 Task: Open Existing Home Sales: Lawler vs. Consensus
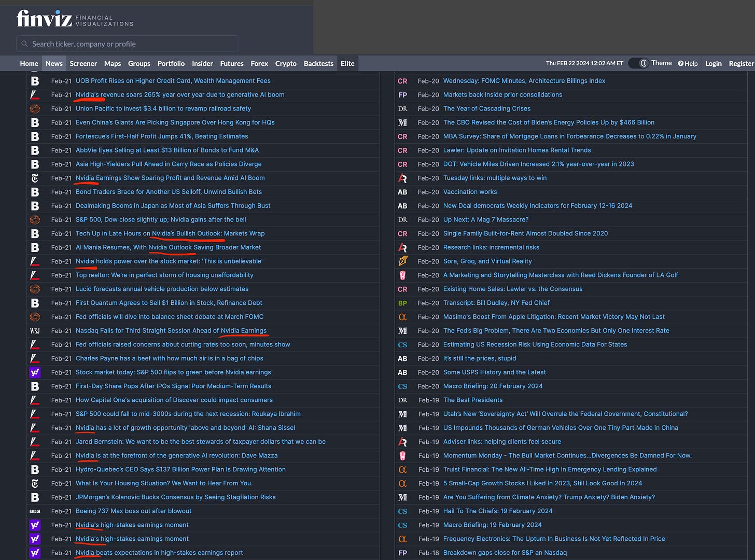pos(513,289)
